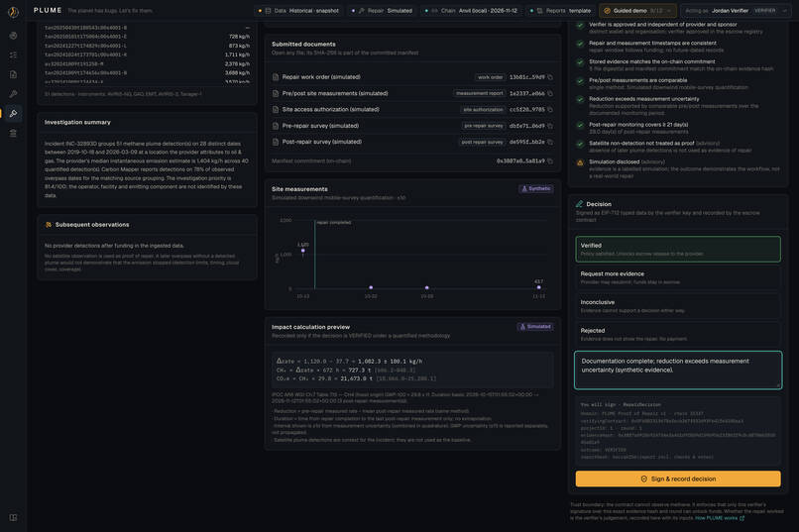
Task: Open Pre/post site measurements (simulated) document
Action: click(335, 94)
